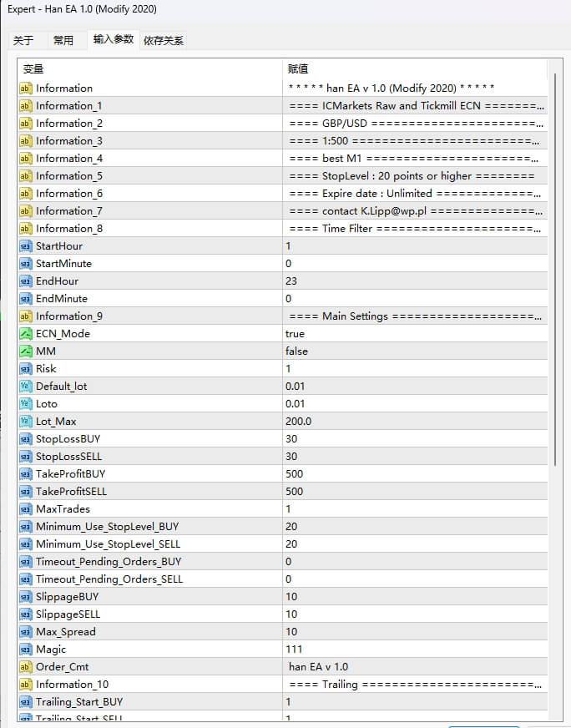The height and width of the screenshot is (728, 571).
Task: Select the 关于 tab
Action: pyautogui.click(x=24, y=40)
